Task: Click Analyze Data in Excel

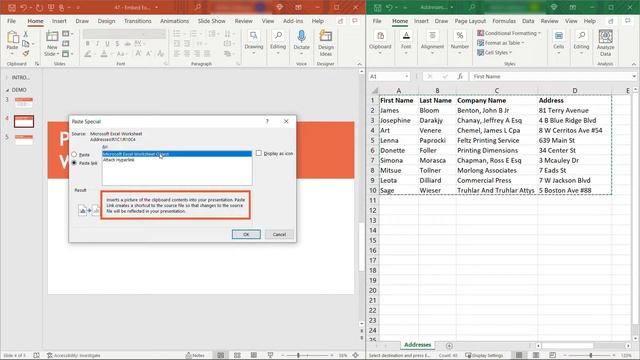Action: pyautogui.click(x=605, y=43)
